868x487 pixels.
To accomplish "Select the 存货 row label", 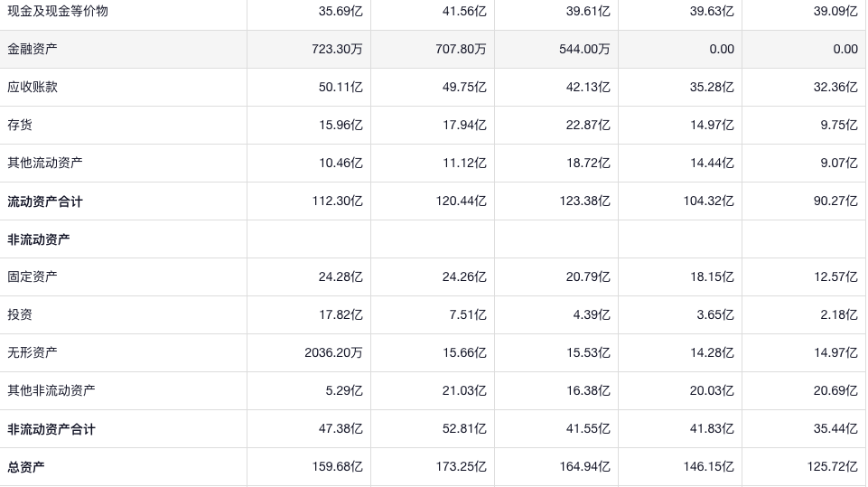I will pos(20,126).
